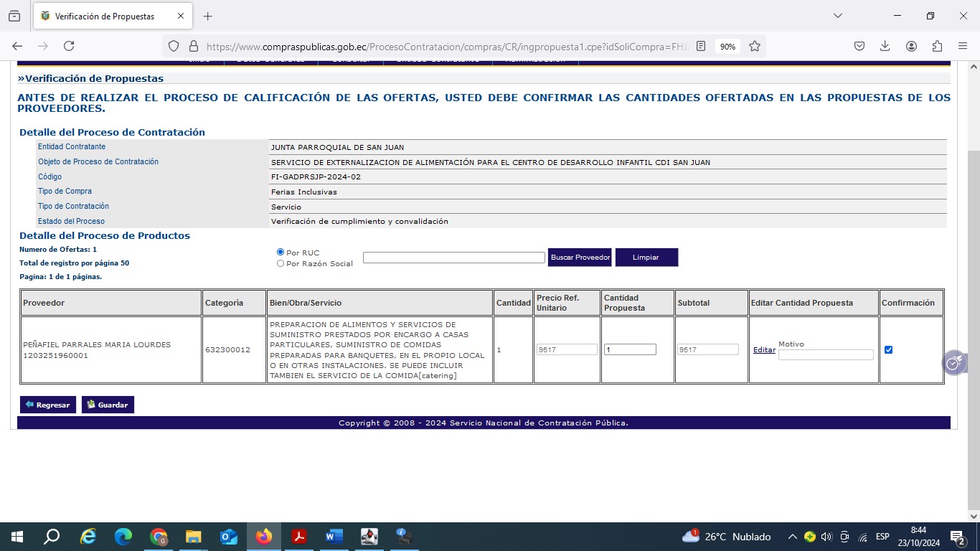
Task: Expand the system tray hidden icons chevron
Action: tap(792, 537)
